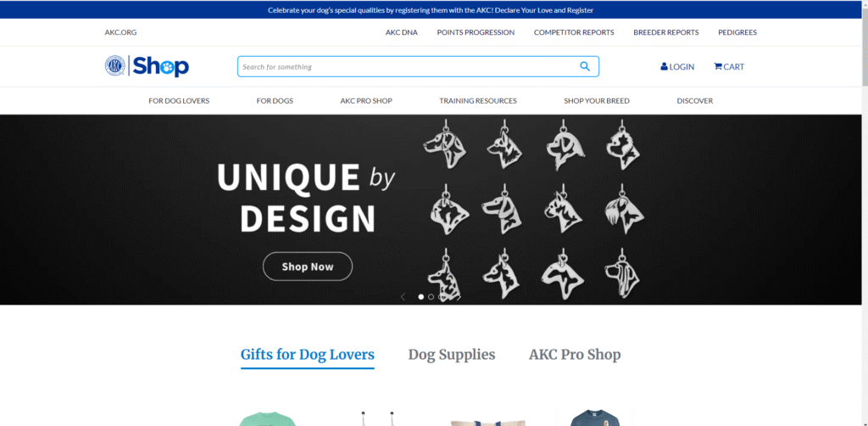
Task: Click the next slide arrow in carousel
Action: click(459, 297)
